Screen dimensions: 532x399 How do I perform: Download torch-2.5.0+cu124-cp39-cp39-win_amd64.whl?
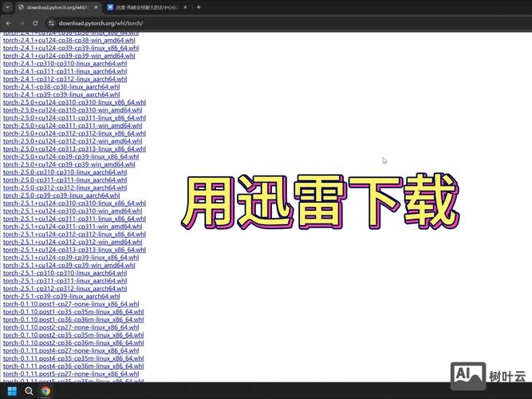point(69,164)
